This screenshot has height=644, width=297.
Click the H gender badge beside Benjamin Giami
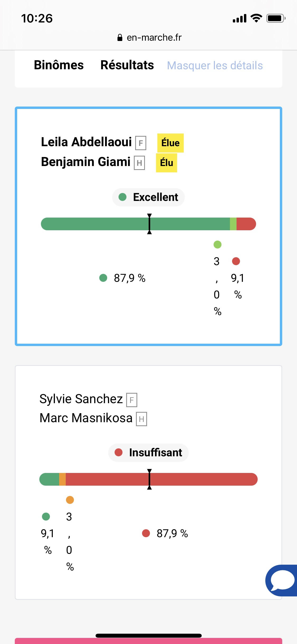point(139,163)
